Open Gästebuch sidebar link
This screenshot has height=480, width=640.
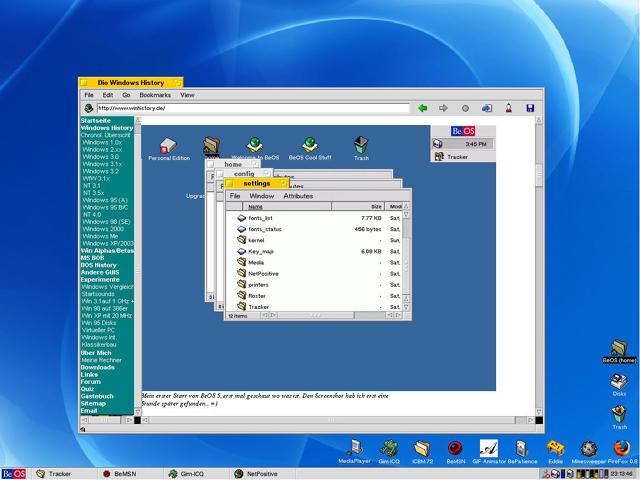click(x=97, y=396)
